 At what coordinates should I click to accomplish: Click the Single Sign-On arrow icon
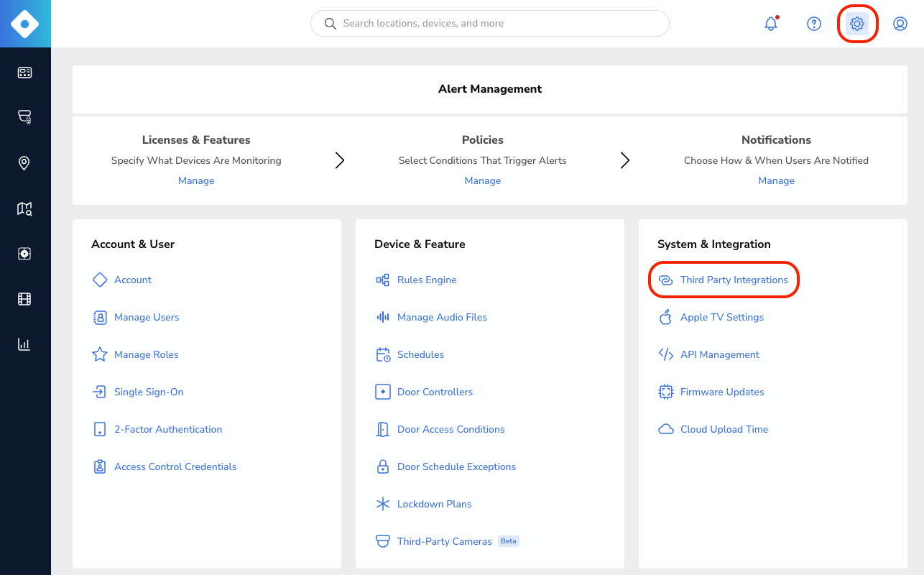tap(100, 392)
